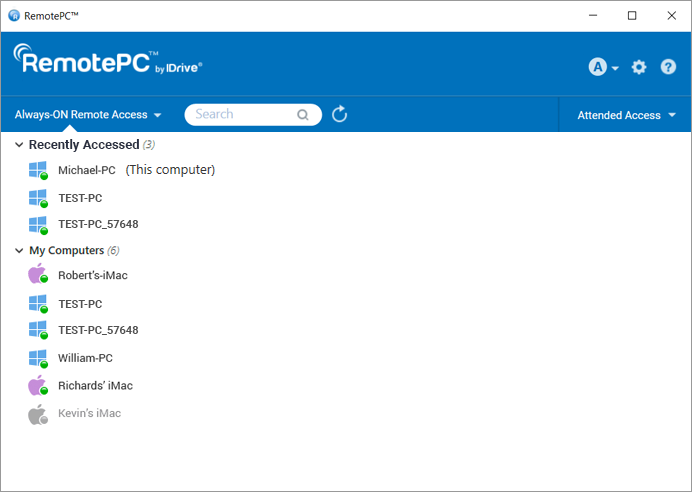Click the Robert's-iMac Apple icon
Screen dimensions: 692x492
pyautogui.click(x=38, y=274)
